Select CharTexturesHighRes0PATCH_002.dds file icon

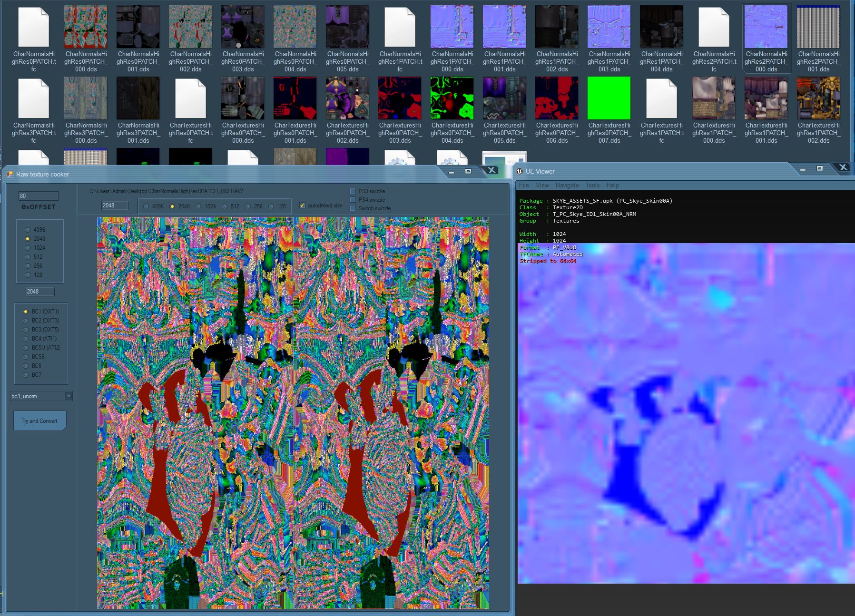point(347,98)
